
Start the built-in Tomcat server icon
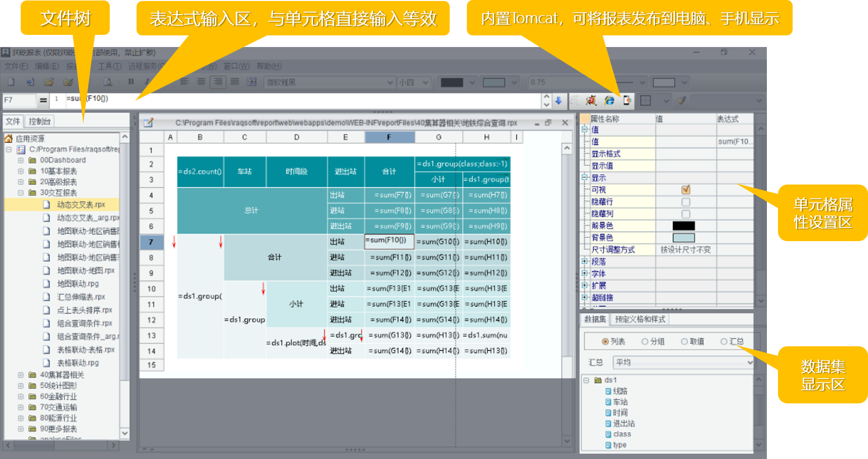point(591,101)
